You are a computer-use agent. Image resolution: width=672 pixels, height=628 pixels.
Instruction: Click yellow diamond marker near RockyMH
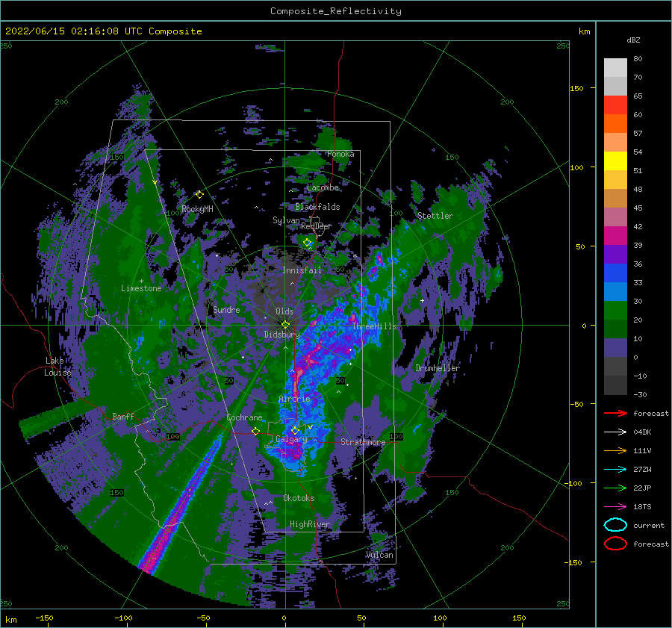199,195
